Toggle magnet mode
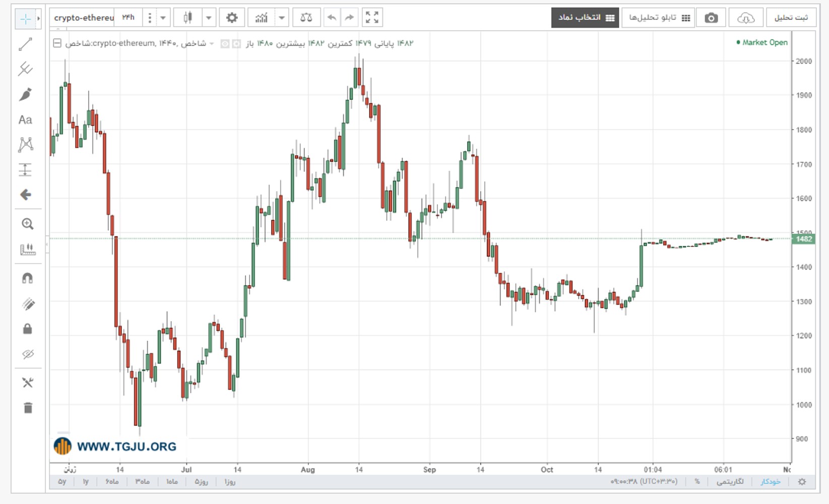 coord(27,278)
